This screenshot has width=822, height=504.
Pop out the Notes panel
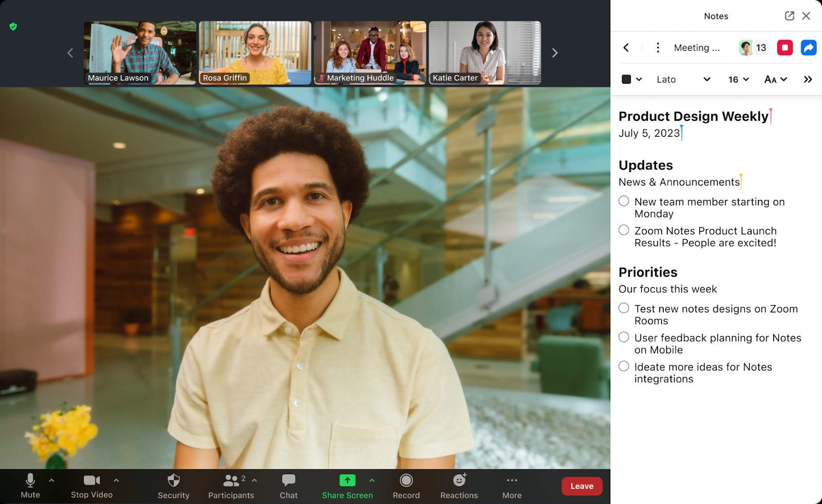(x=790, y=16)
